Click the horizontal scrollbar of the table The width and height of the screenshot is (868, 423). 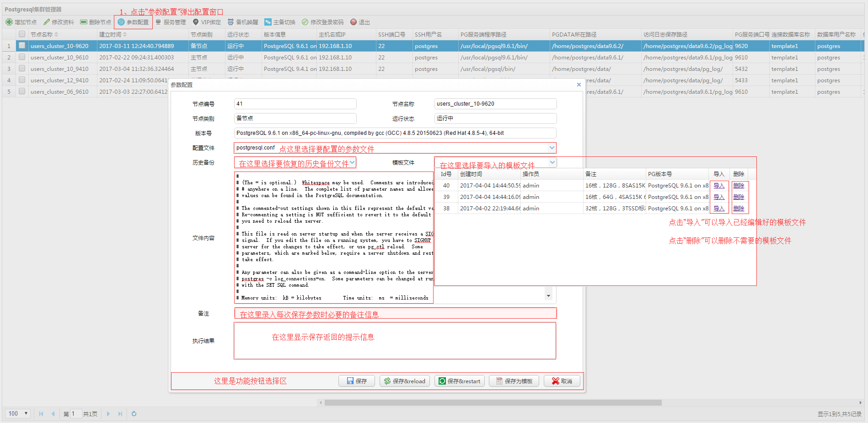493,403
